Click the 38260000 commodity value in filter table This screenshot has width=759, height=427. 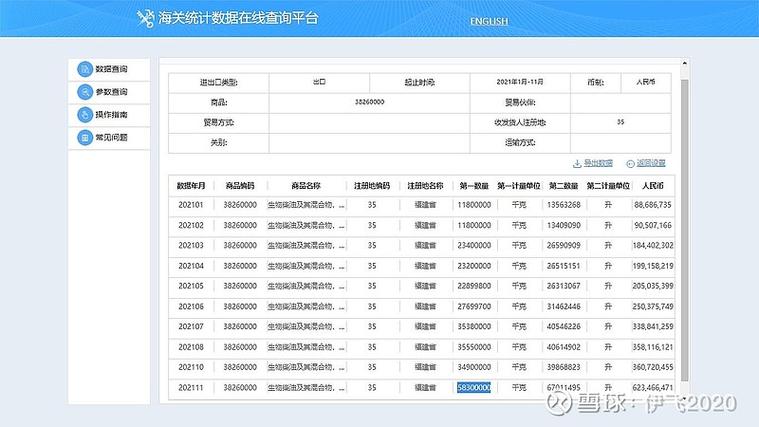tap(369, 102)
